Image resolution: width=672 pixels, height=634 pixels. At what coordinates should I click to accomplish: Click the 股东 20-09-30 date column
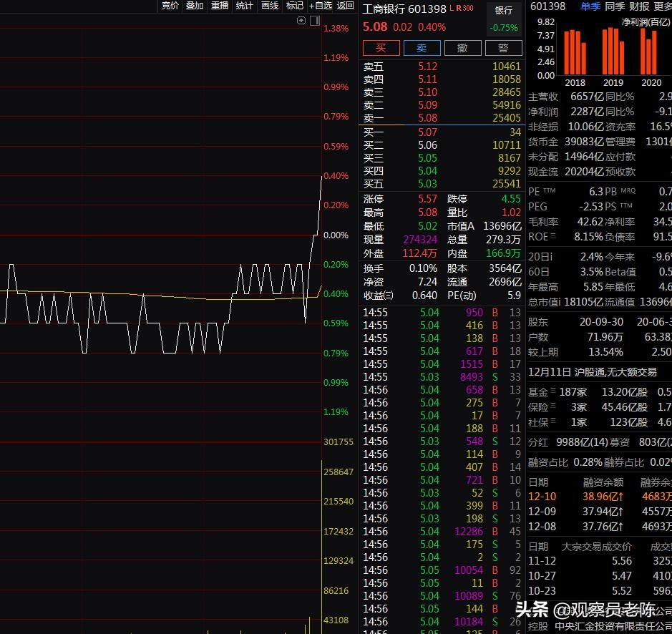[x=602, y=322]
